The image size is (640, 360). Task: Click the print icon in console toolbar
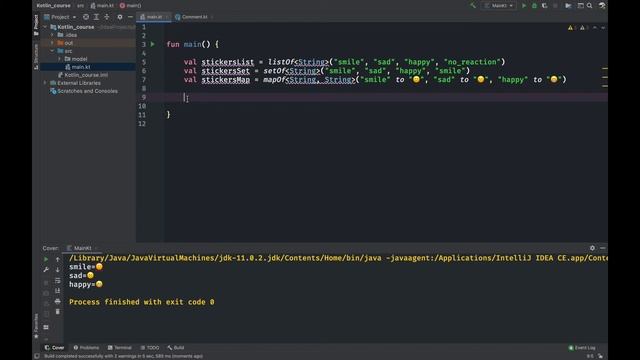[x=58, y=301]
